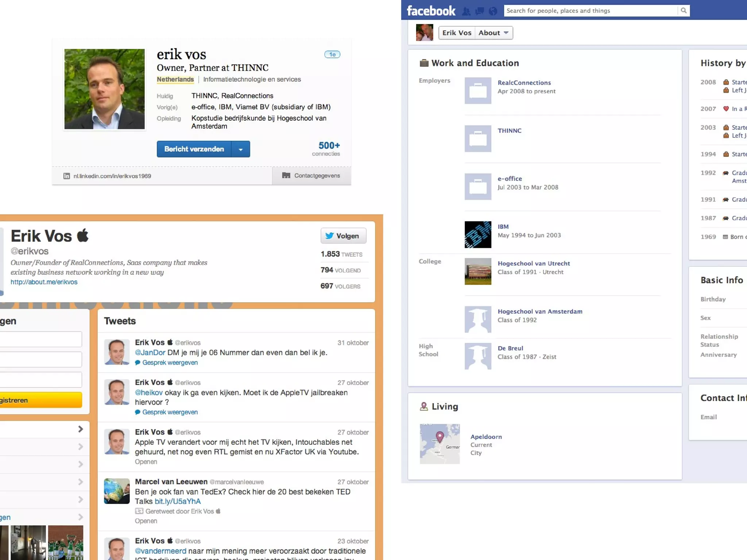Image resolution: width=747 pixels, height=560 pixels.
Task: Click the Facebook search magnifier button
Action: click(x=684, y=11)
